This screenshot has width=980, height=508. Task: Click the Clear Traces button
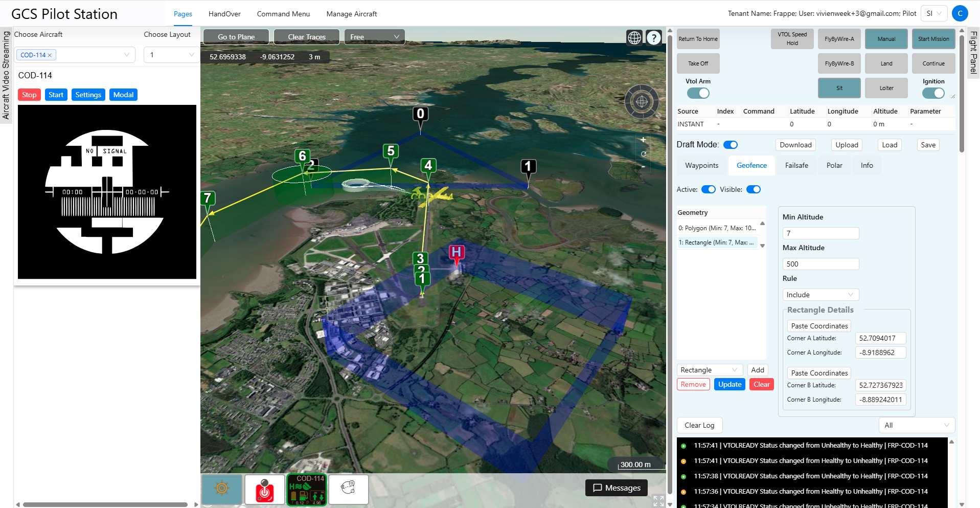coord(307,37)
